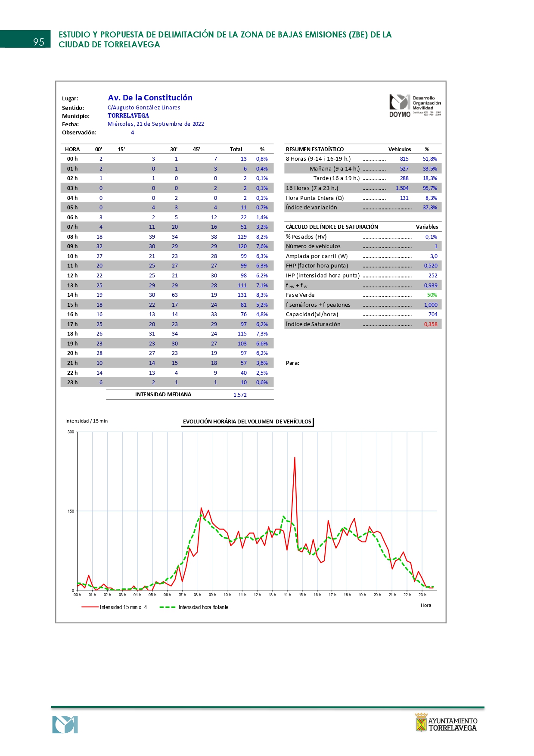The width and height of the screenshot is (534, 756).
Task: Click the 'Av. De la Constitución' location title
Action: pyautogui.click(x=150, y=98)
